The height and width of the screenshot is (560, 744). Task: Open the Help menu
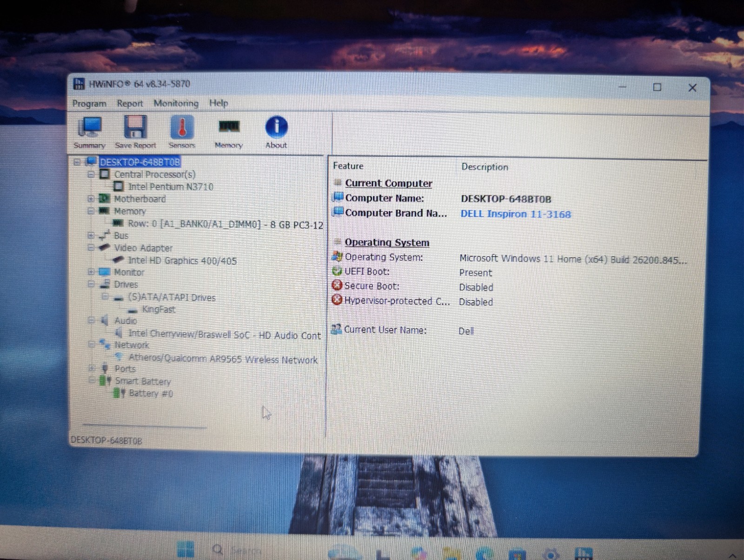[x=219, y=103]
